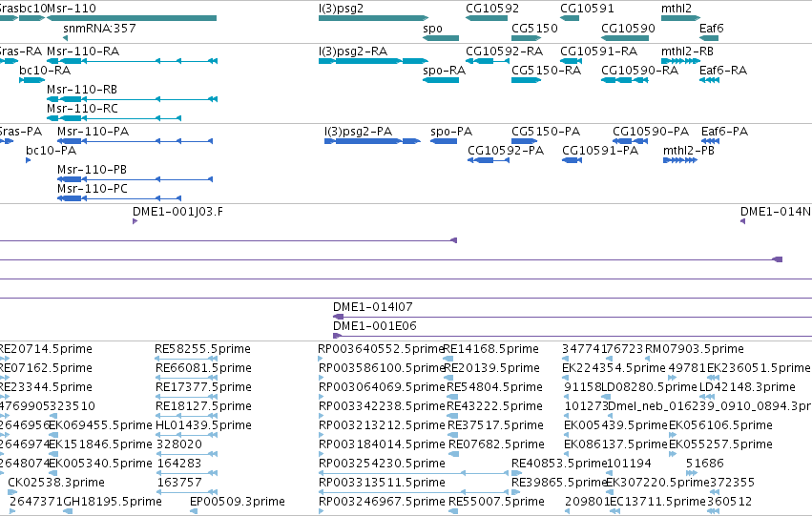Click the CG10590-PA protein label
Image resolution: width=812 pixels, height=516 pixels.
(651, 132)
